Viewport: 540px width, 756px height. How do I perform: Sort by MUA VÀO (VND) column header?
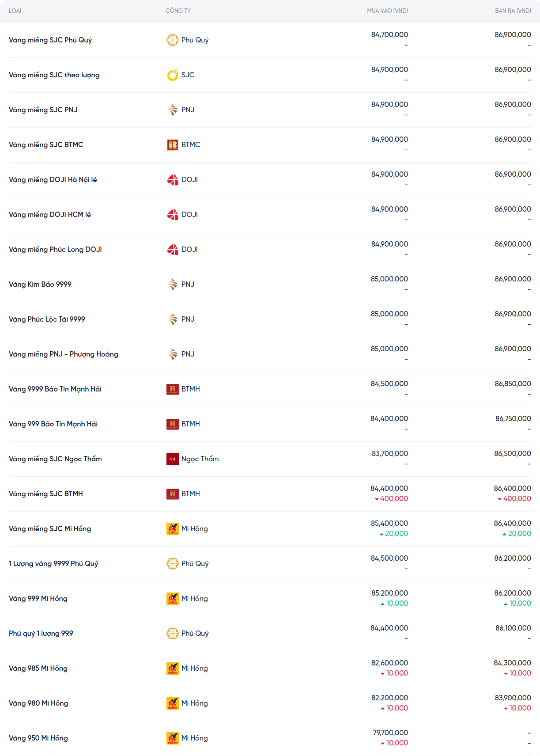[387, 11]
